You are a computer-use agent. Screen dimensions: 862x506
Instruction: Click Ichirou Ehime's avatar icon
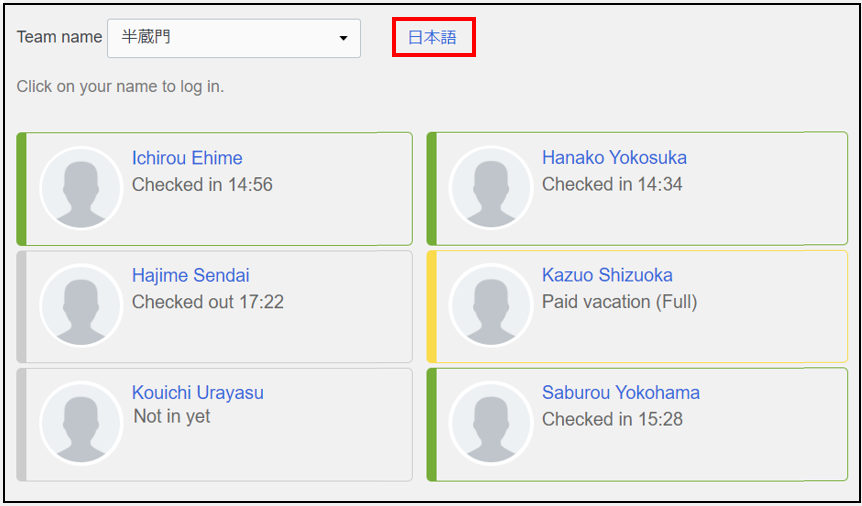(81, 188)
